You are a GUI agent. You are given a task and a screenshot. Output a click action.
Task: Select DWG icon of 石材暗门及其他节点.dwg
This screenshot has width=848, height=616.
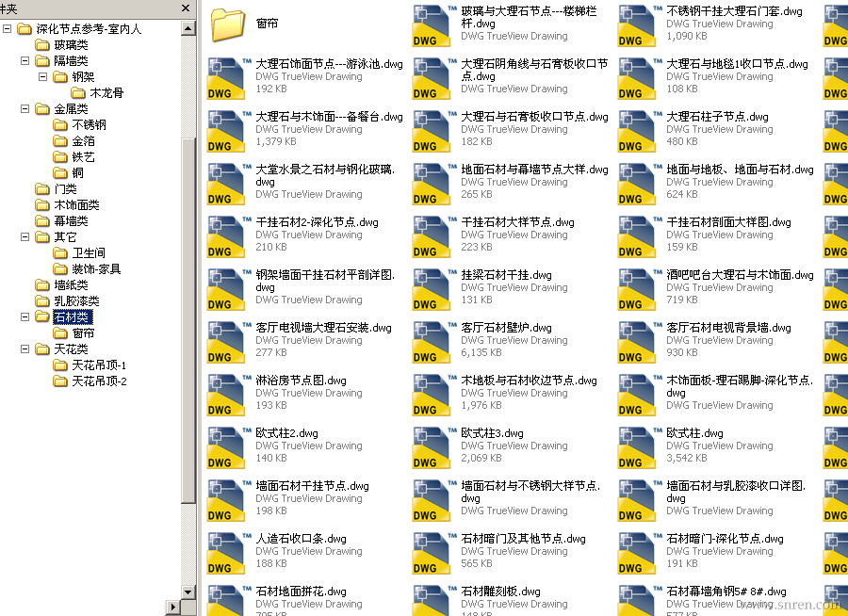pos(430,553)
